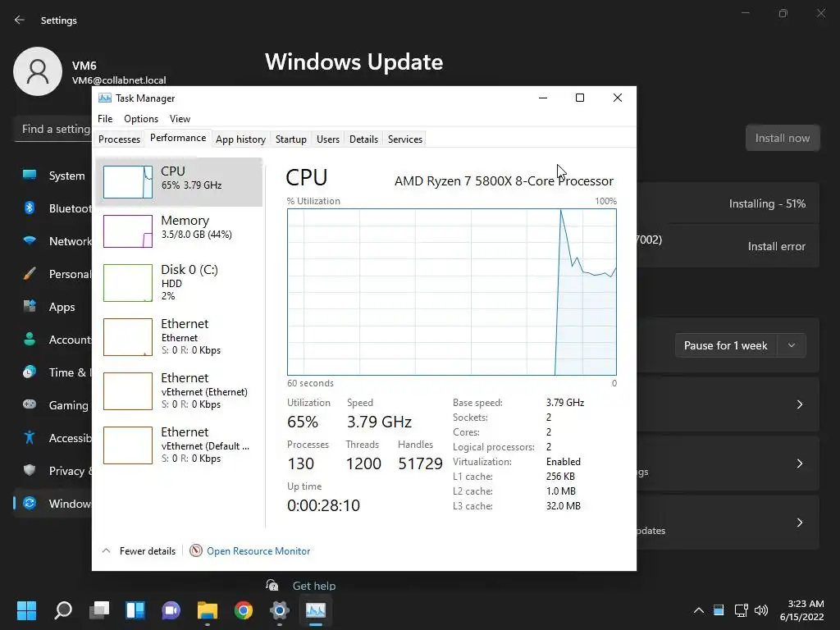Open Accessibility settings category

pos(53,438)
